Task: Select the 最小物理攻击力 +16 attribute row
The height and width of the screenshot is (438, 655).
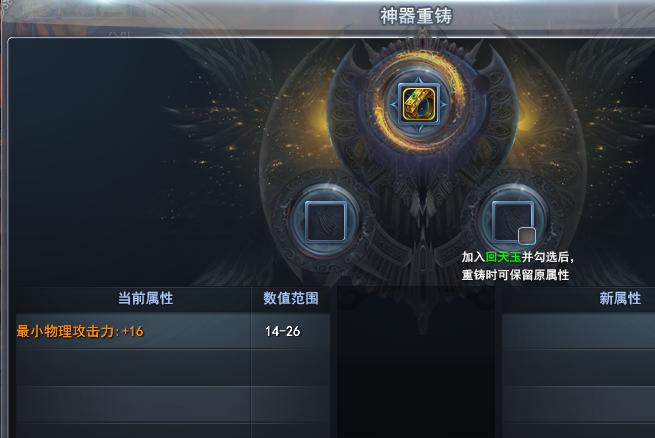Action: pos(134,331)
